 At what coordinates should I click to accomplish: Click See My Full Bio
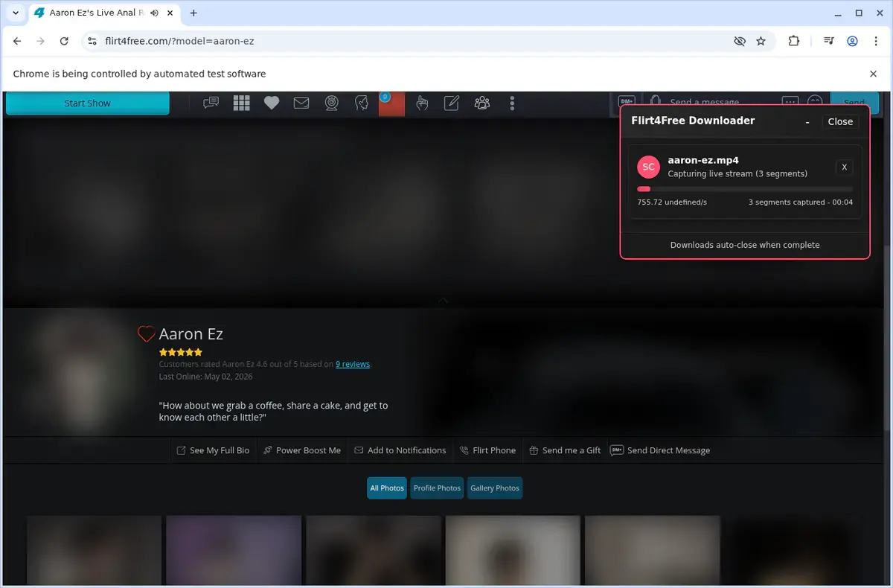point(213,450)
